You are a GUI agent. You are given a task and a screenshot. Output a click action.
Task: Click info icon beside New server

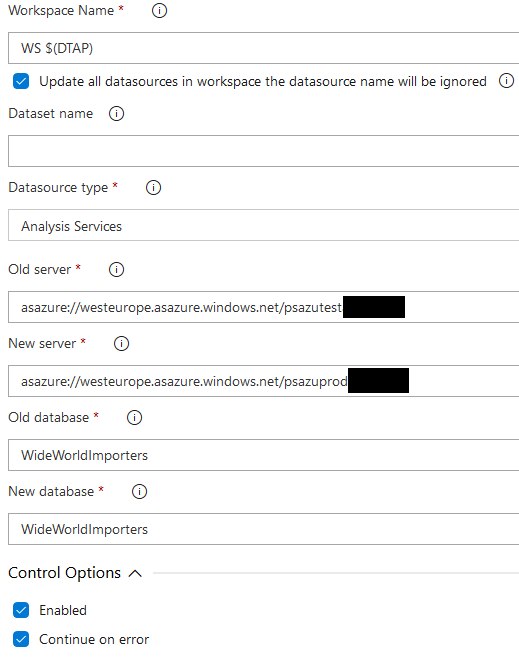121,343
